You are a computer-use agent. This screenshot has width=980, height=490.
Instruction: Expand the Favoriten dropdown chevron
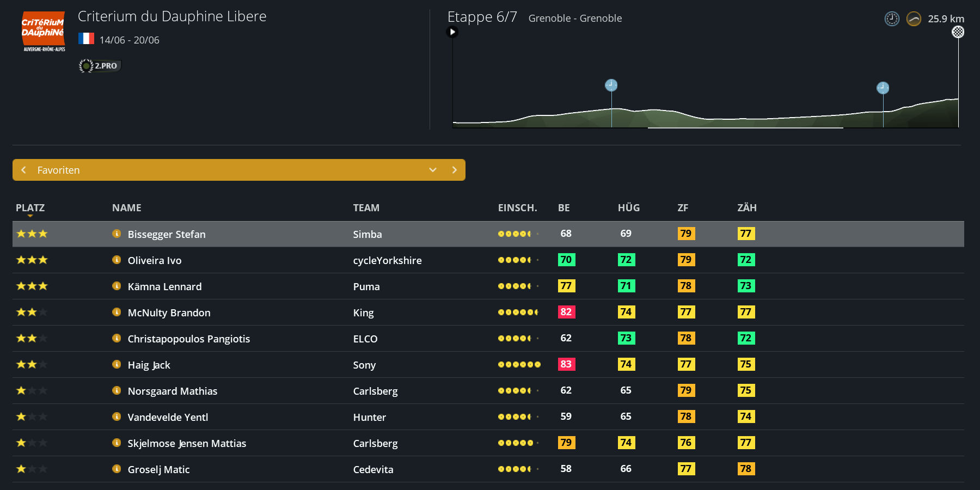point(433,170)
